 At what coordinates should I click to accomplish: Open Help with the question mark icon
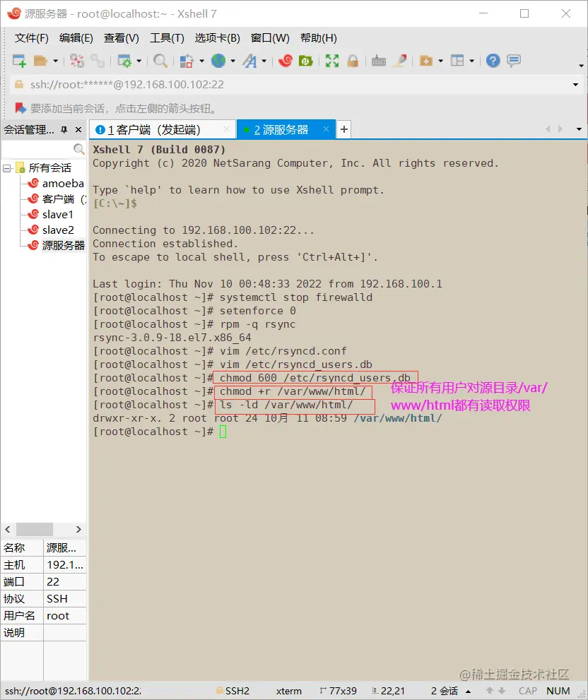click(x=493, y=60)
